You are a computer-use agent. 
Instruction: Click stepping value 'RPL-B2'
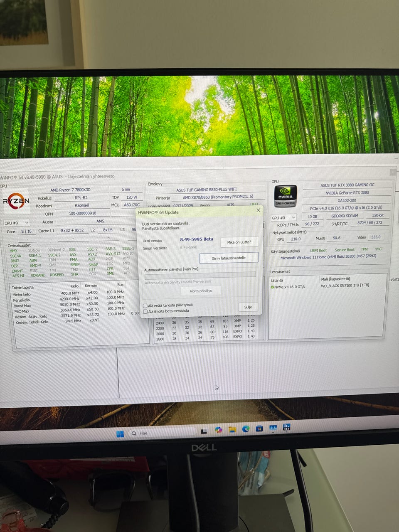81,198
